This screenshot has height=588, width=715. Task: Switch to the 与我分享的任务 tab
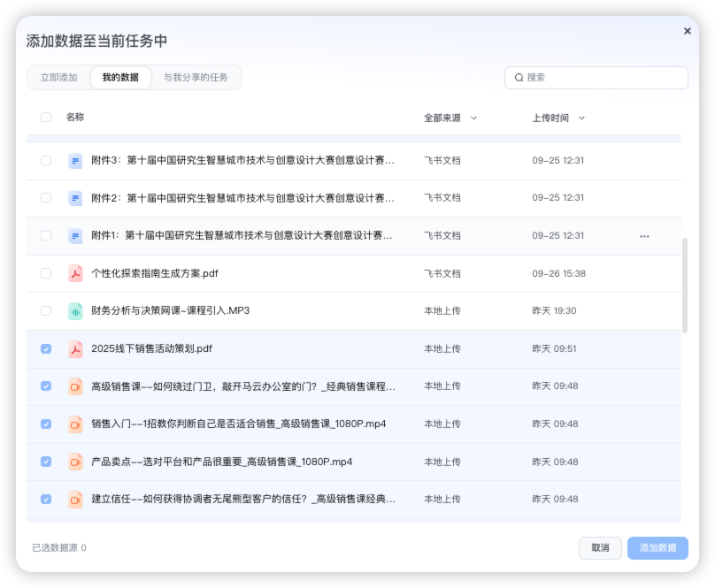[196, 78]
